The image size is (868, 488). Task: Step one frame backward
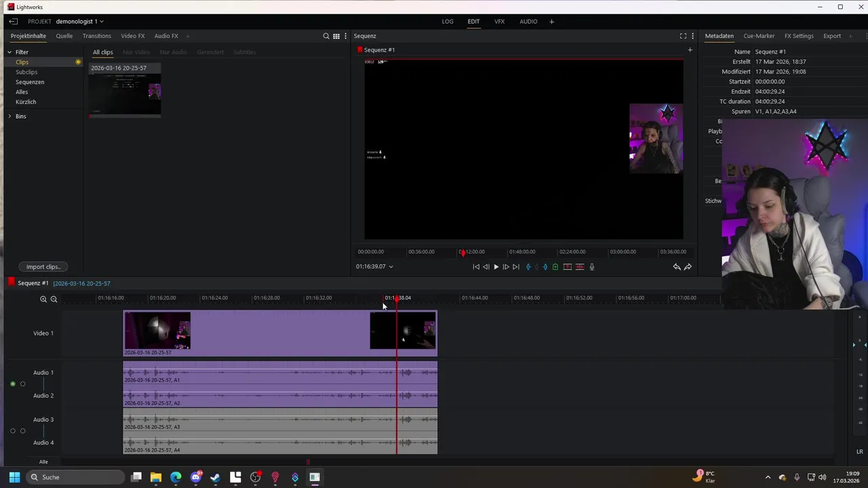coord(486,267)
